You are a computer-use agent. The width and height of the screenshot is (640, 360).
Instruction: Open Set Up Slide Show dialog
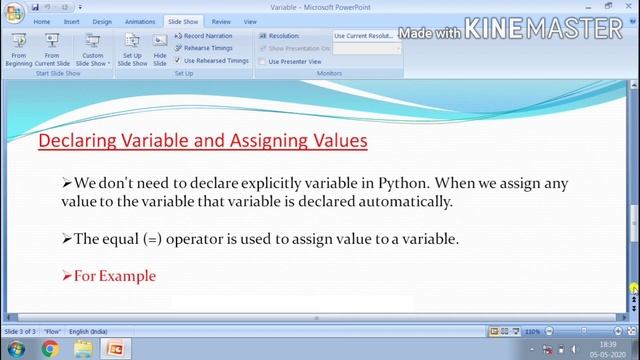click(x=132, y=49)
